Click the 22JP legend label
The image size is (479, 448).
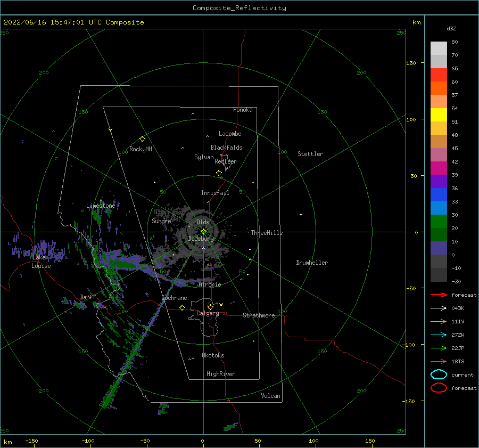[x=458, y=348]
